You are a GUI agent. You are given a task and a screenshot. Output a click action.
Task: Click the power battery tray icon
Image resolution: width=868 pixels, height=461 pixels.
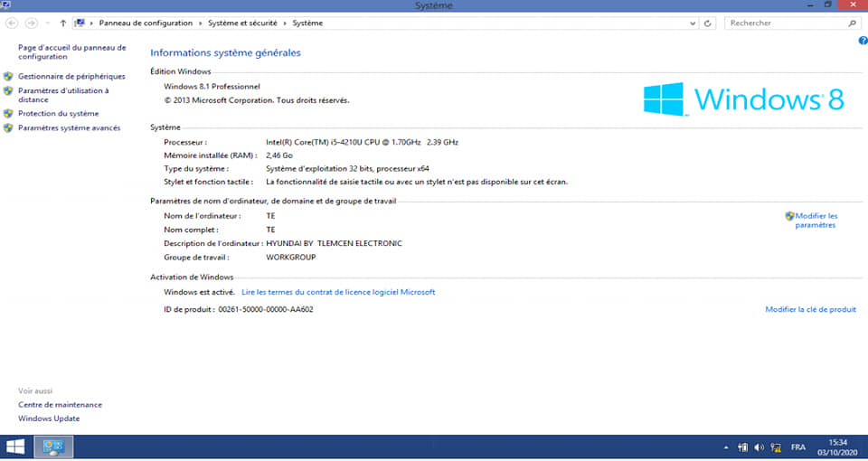pyautogui.click(x=742, y=447)
